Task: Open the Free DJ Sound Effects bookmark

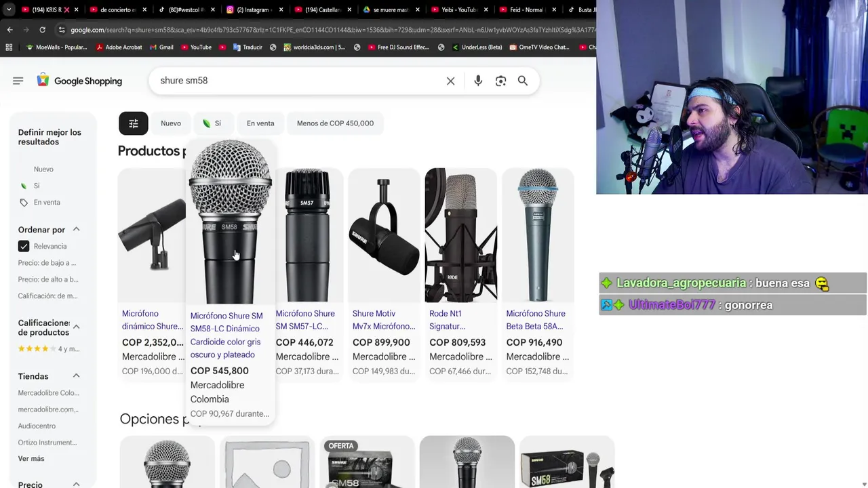Action: coord(398,47)
